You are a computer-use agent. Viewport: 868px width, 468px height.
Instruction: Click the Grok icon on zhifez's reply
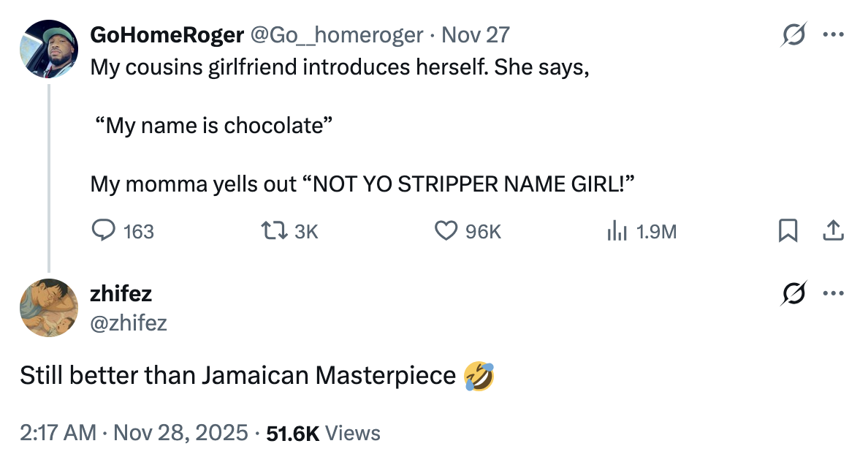[x=791, y=294]
